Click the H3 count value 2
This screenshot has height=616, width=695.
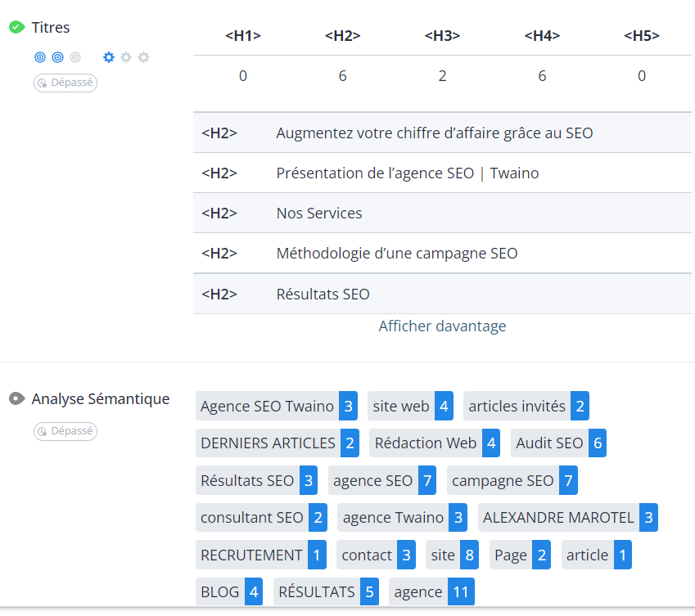[x=442, y=76]
